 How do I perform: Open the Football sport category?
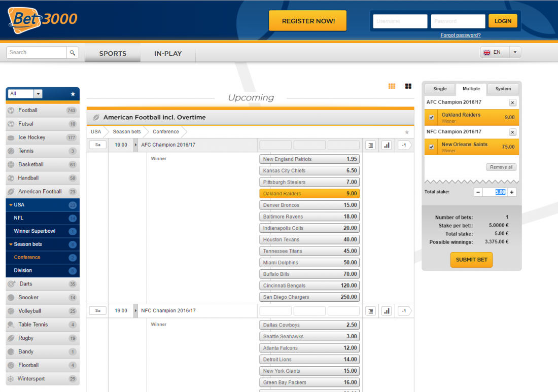pos(43,110)
